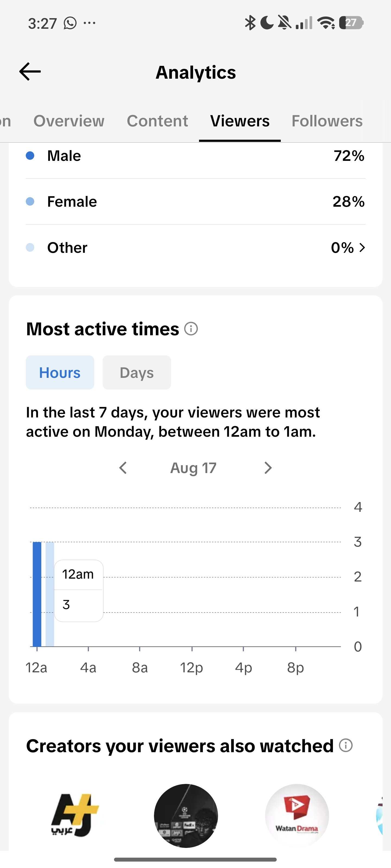Switch to the Days toggle
This screenshot has height=868, width=391.
point(137,372)
